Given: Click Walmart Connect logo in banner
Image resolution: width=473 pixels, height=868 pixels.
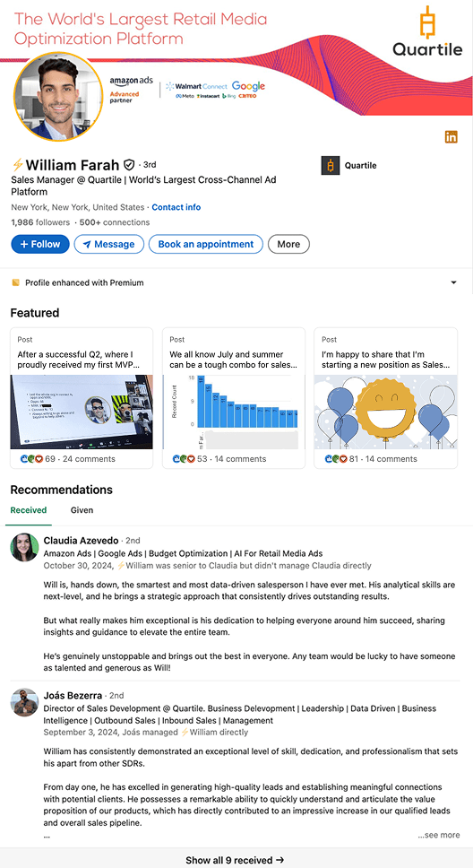Looking at the screenshot, I should [x=197, y=86].
